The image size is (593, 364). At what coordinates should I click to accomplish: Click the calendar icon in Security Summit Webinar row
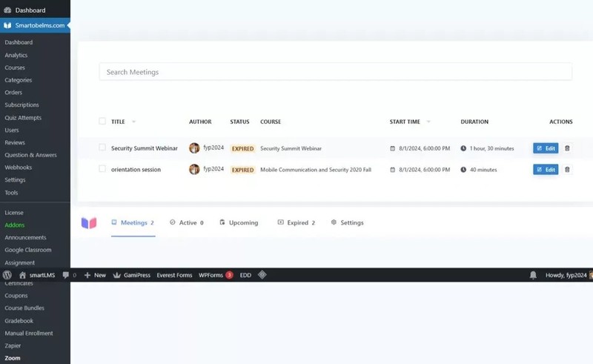pos(392,148)
